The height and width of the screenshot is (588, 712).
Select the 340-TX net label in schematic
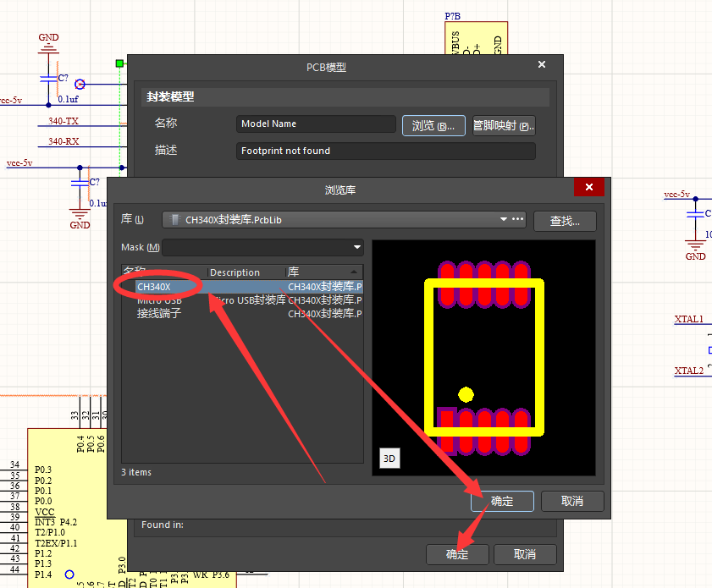(x=63, y=121)
